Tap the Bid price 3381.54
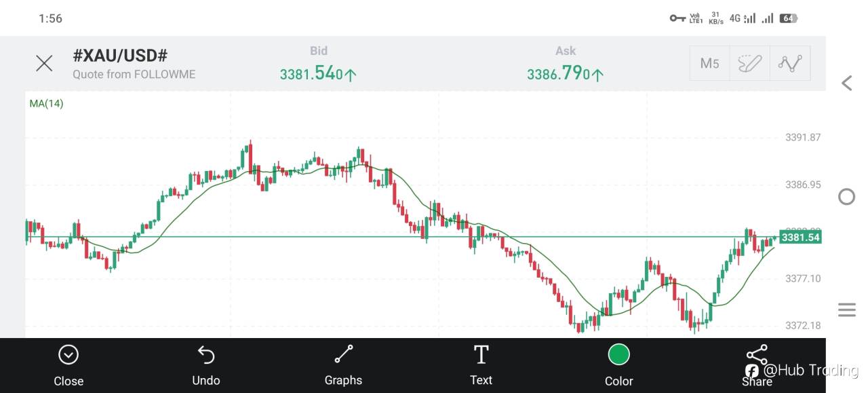This screenshot has height=393, width=868. coord(318,74)
